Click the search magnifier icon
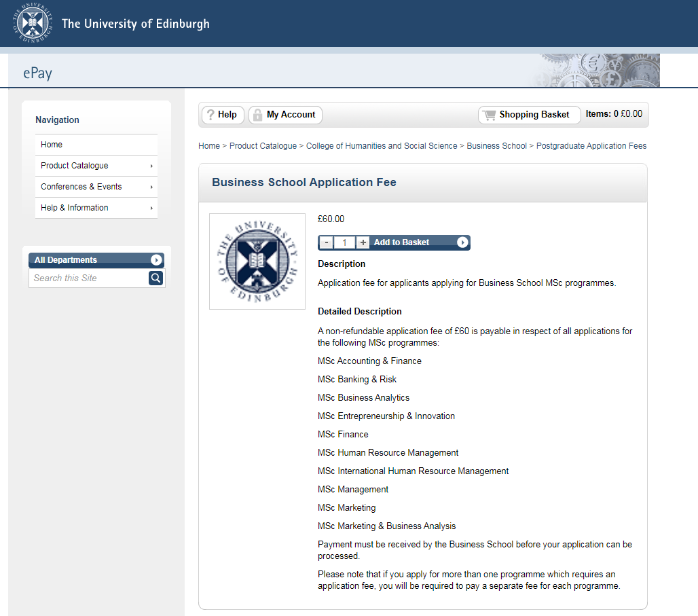The height and width of the screenshot is (616, 698). point(156,278)
